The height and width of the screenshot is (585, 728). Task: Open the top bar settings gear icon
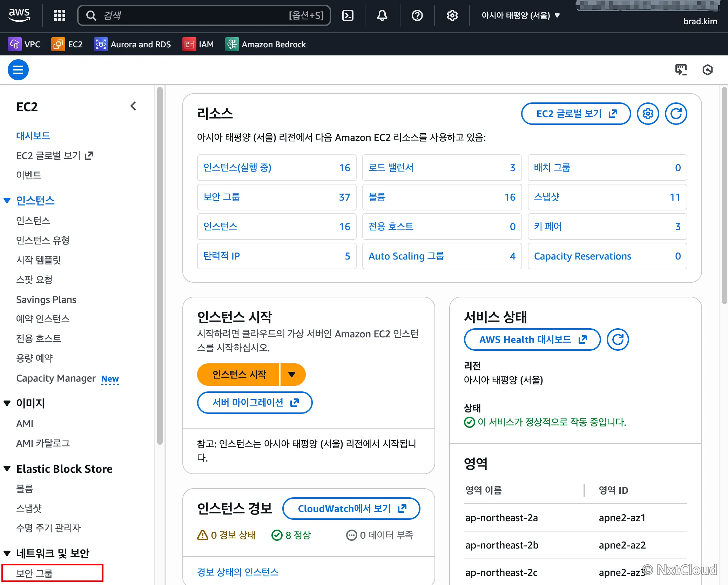452,15
